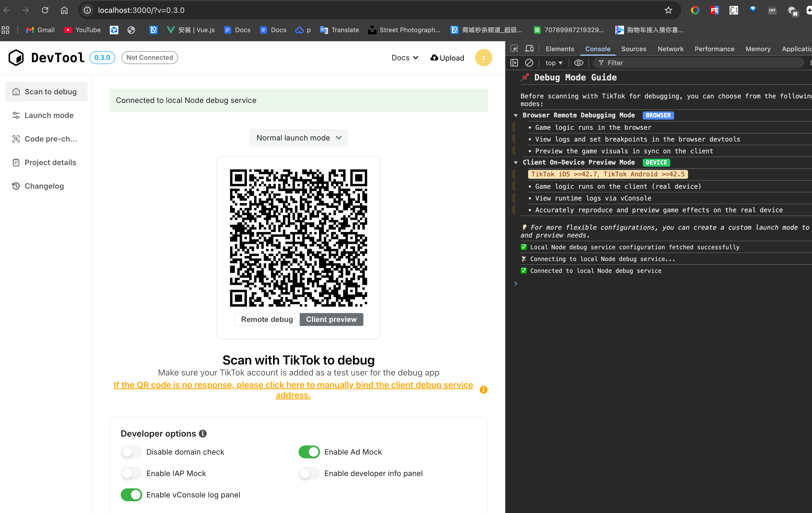812x513 pixels.
Task: Click the globe bookmark icon
Action: (x=131, y=30)
